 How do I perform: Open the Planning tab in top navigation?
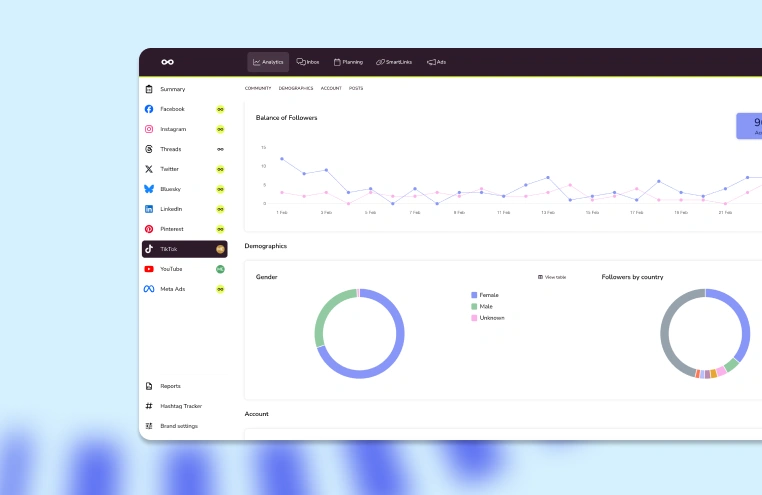tap(348, 62)
